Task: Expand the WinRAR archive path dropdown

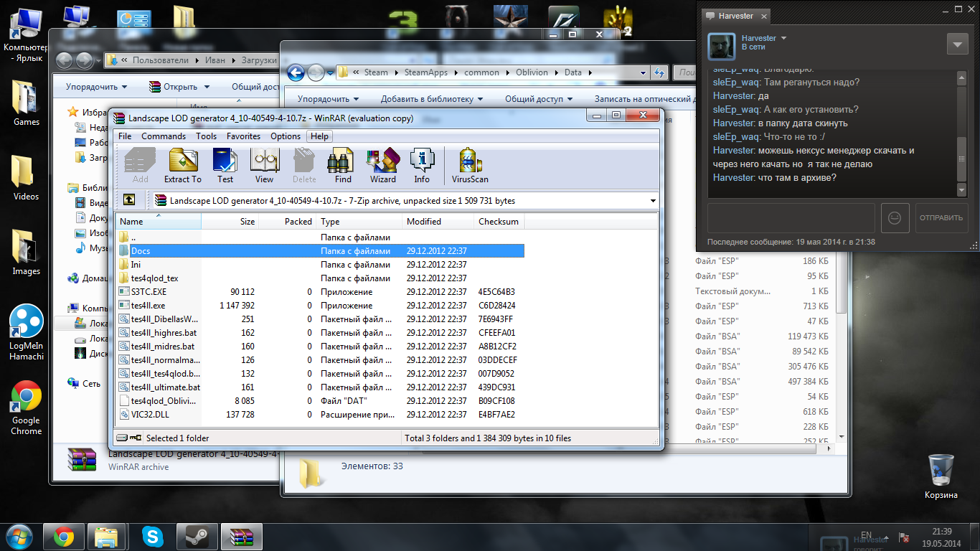Action: [653, 201]
